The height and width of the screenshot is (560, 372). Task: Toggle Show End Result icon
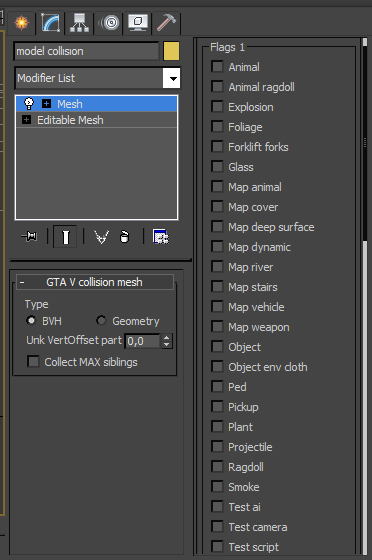pos(65,236)
